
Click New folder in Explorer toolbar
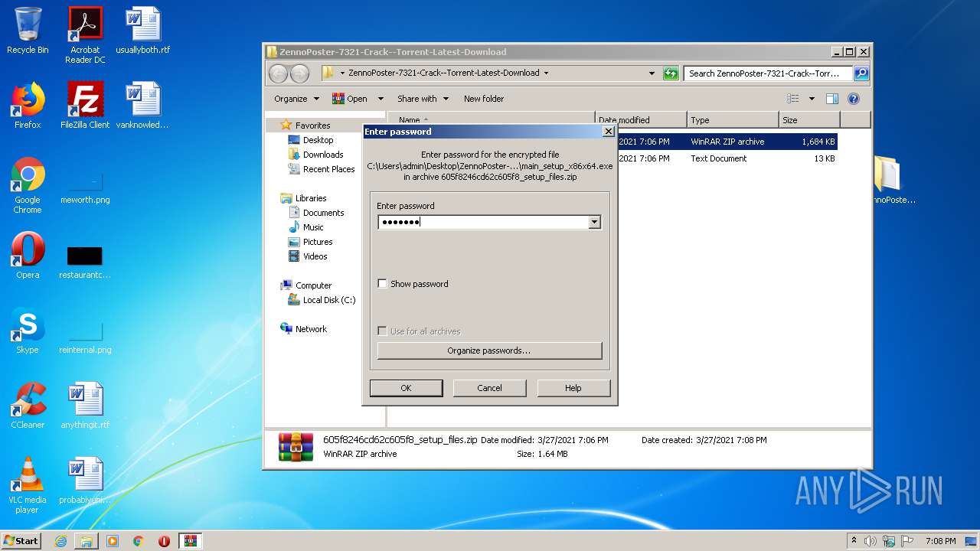pos(484,99)
